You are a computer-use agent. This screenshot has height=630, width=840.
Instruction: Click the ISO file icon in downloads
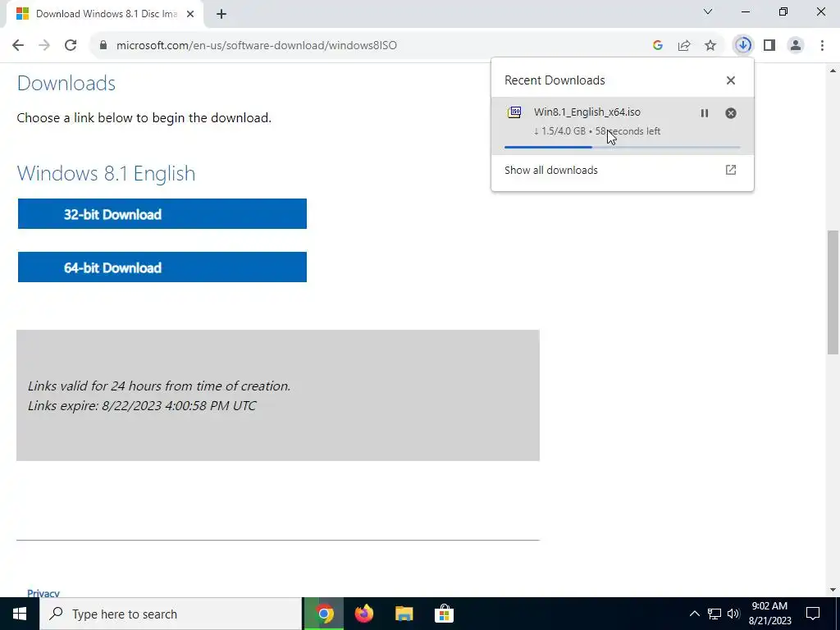[x=514, y=112]
